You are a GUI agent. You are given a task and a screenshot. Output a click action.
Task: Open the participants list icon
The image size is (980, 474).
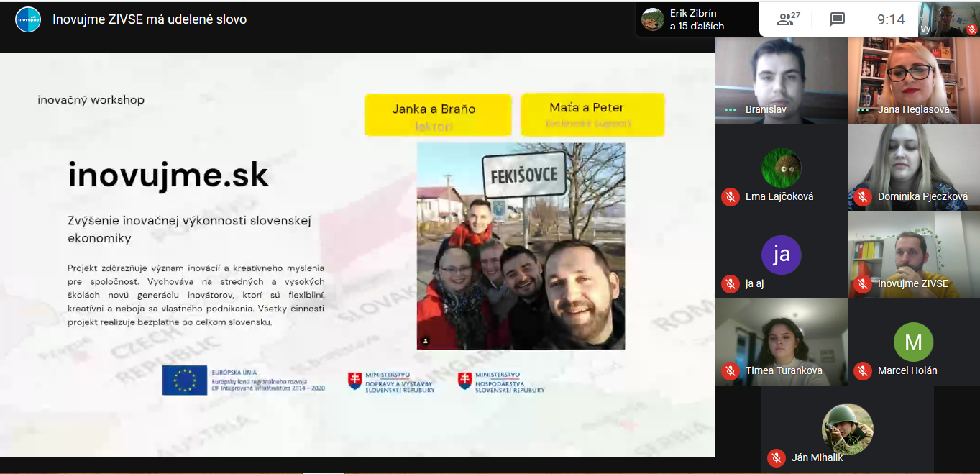(x=788, y=19)
